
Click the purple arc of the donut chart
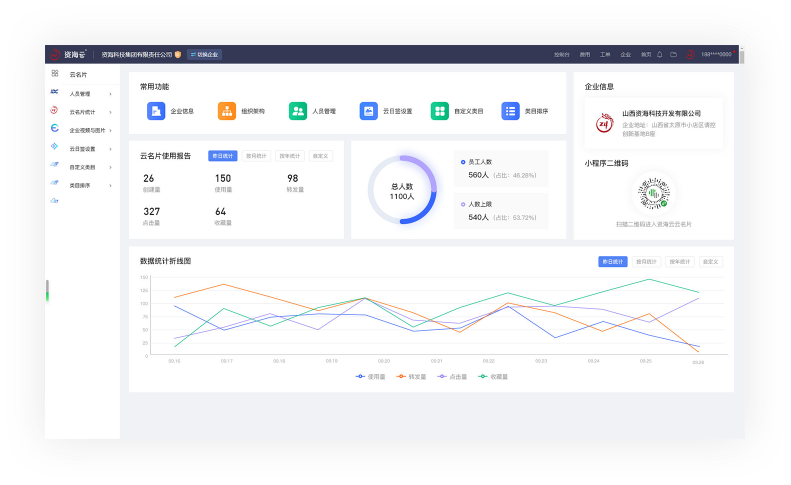click(425, 165)
